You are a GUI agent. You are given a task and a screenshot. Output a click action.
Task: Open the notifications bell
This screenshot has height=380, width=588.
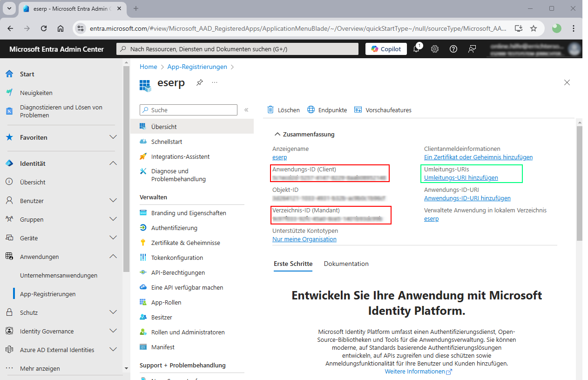[x=416, y=49]
